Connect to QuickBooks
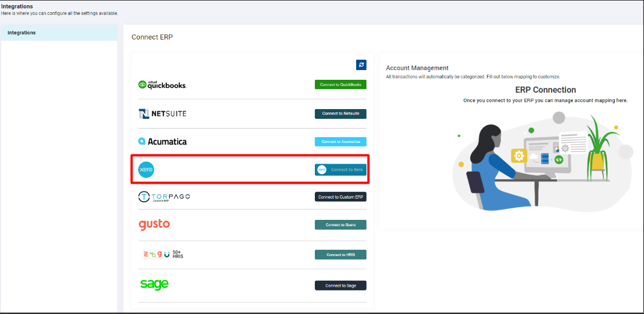The image size is (644, 314). click(341, 84)
